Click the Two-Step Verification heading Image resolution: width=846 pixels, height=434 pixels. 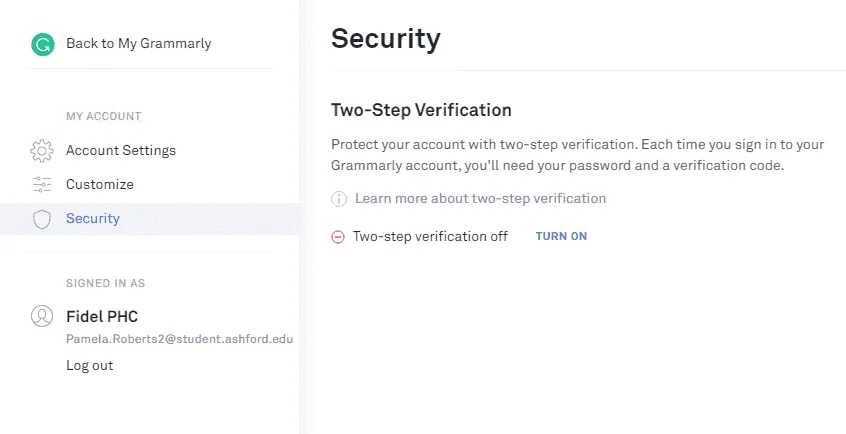point(421,110)
